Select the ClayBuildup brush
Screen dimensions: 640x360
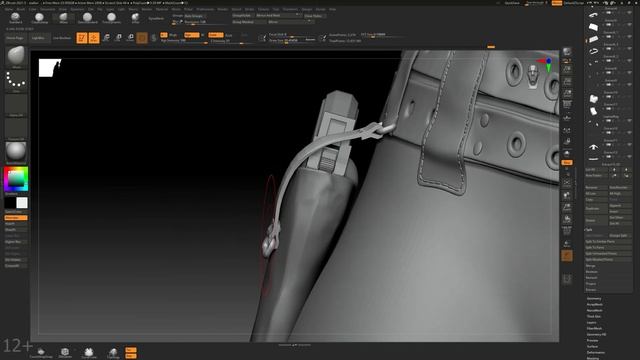pyautogui.click(x=39, y=18)
